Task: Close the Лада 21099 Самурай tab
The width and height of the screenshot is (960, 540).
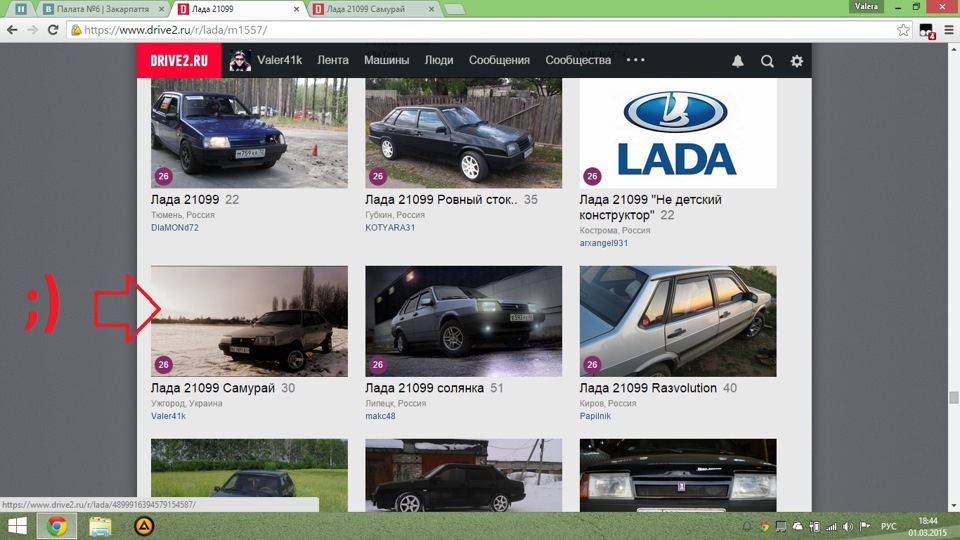Action: [x=431, y=9]
